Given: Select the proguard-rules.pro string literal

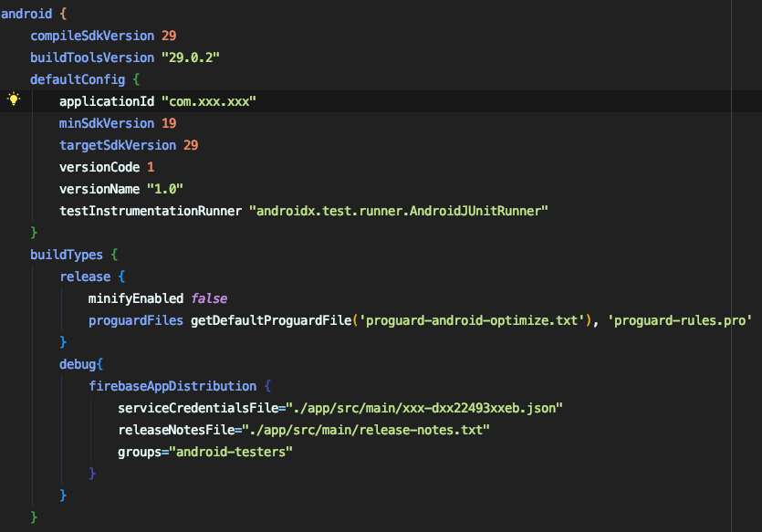Looking at the screenshot, I should [x=684, y=320].
